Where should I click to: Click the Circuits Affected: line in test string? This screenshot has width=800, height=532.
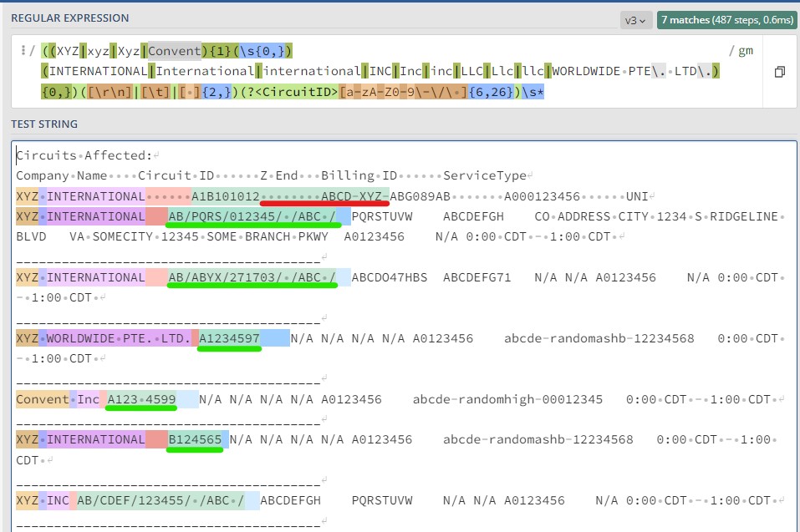tap(84, 155)
